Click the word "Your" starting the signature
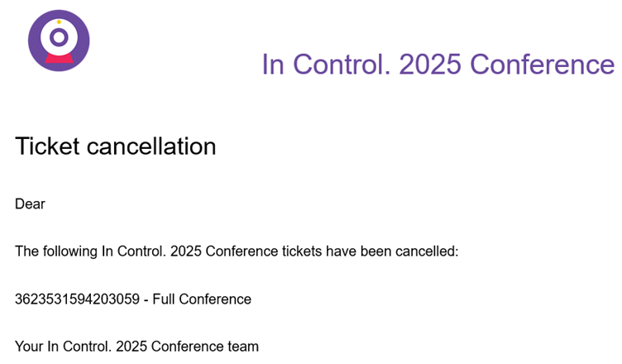The image size is (622, 364). (29, 347)
